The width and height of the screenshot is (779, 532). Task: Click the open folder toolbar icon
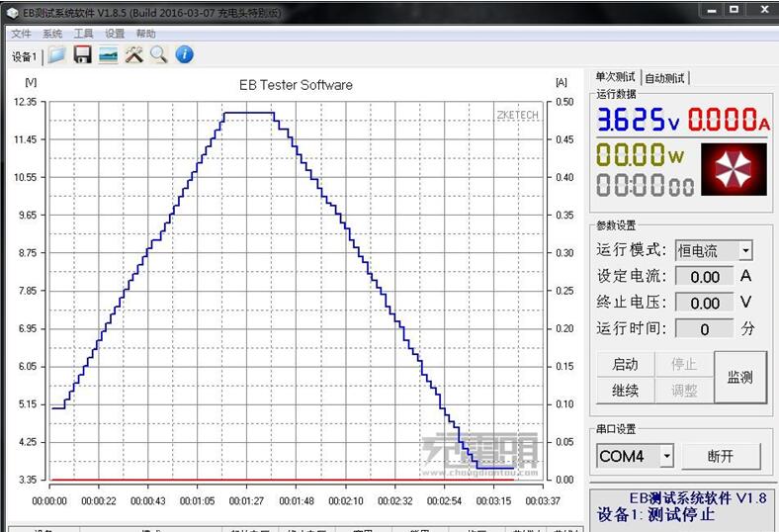[x=56, y=55]
